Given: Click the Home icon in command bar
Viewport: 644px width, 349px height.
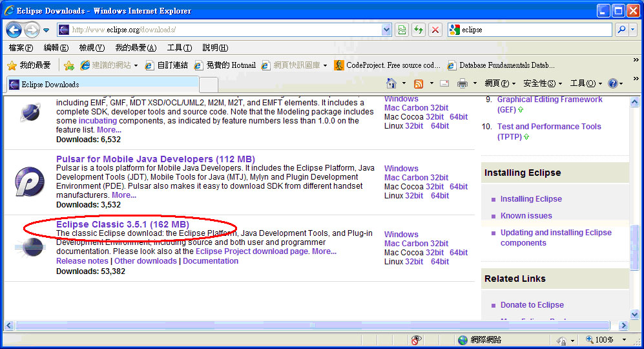Looking at the screenshot, I should click(x=391, y=83).
